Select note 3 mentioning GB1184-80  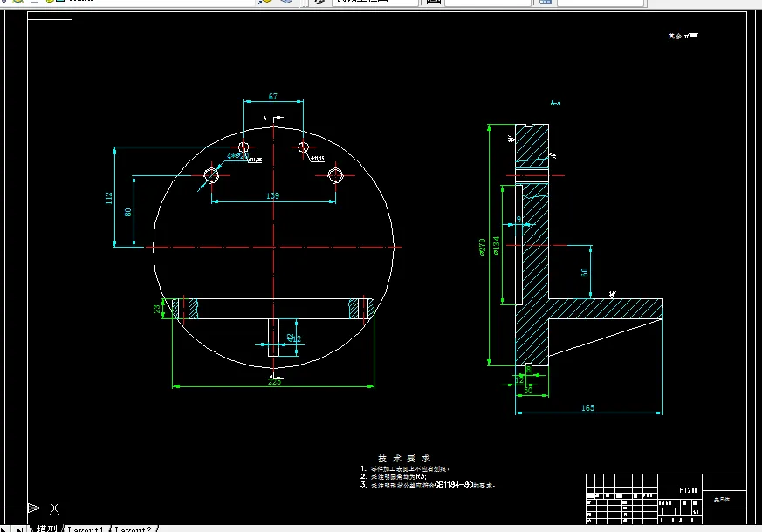[x=428, y=485]
